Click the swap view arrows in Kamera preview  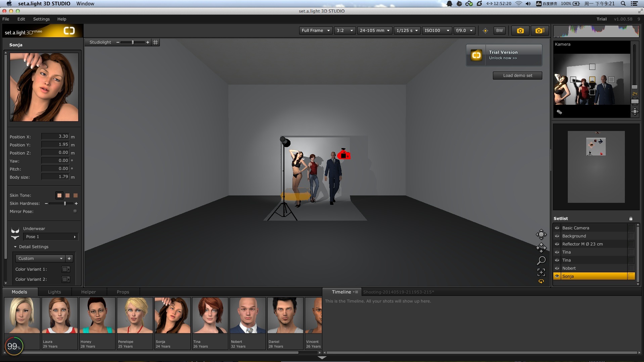559,112
